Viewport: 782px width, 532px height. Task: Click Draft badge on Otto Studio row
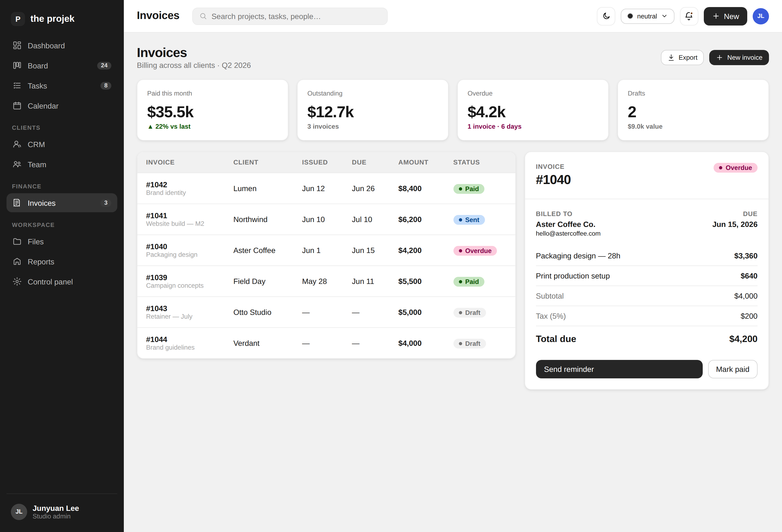(x=469, y=312)
